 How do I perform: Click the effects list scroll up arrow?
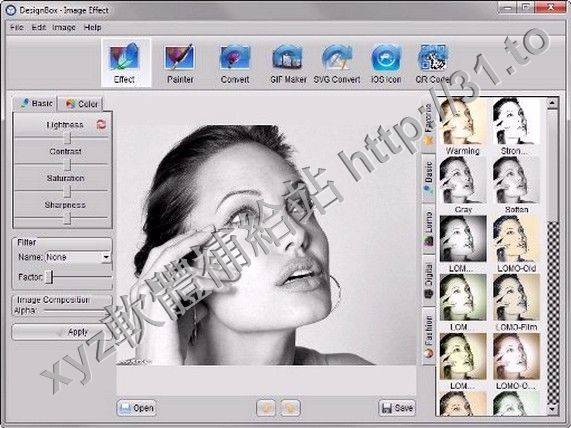[x=552, y=103]
